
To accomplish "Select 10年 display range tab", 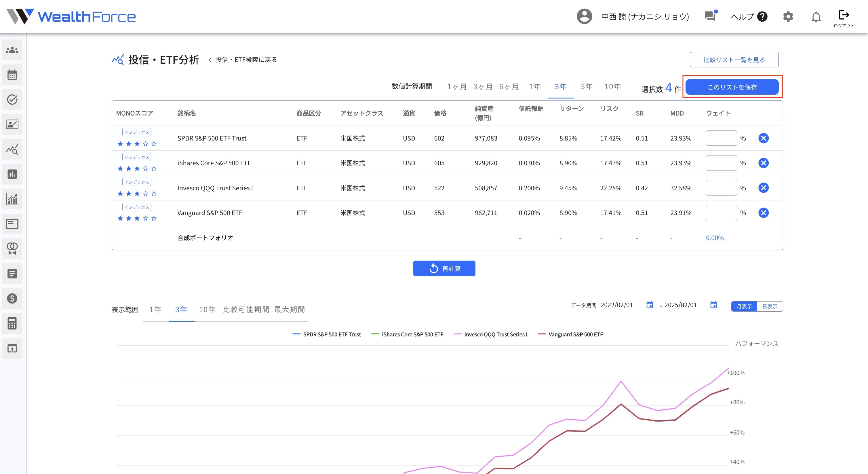I will pos(207,310).
